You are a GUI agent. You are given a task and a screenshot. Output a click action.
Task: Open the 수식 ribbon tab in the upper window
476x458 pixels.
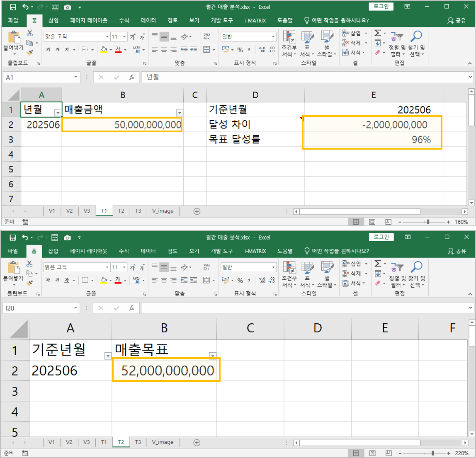point(124,20)
